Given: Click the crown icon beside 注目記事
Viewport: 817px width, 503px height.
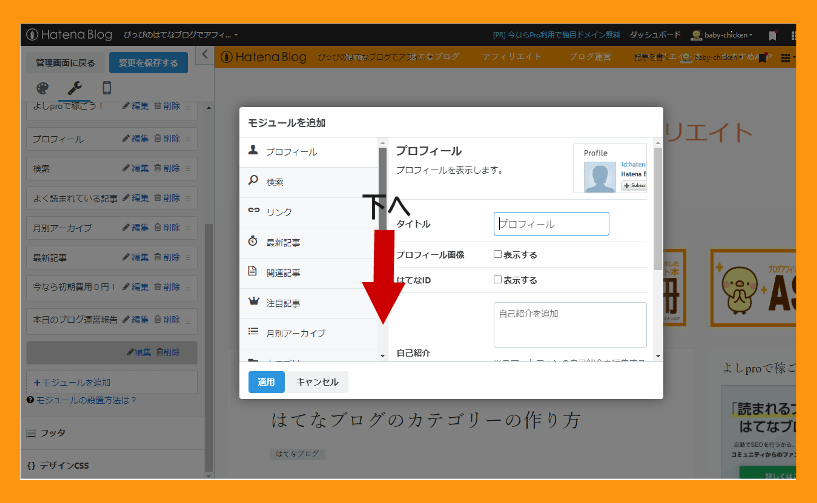Looking at the screenshot, I should (x=253, y=301).
